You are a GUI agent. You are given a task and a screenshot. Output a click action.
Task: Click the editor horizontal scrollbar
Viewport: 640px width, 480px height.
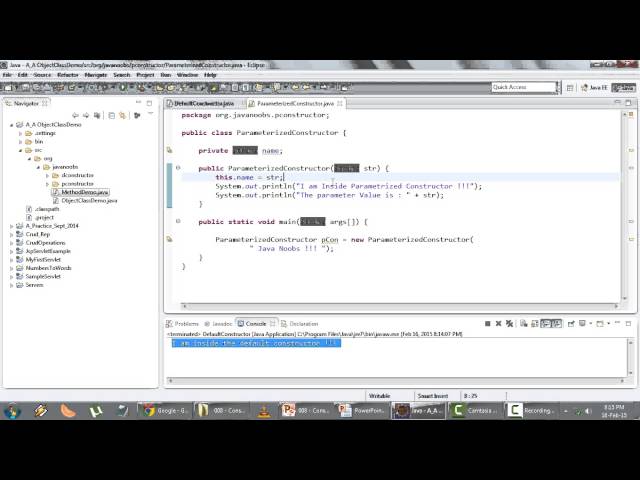tap(401, 306)
